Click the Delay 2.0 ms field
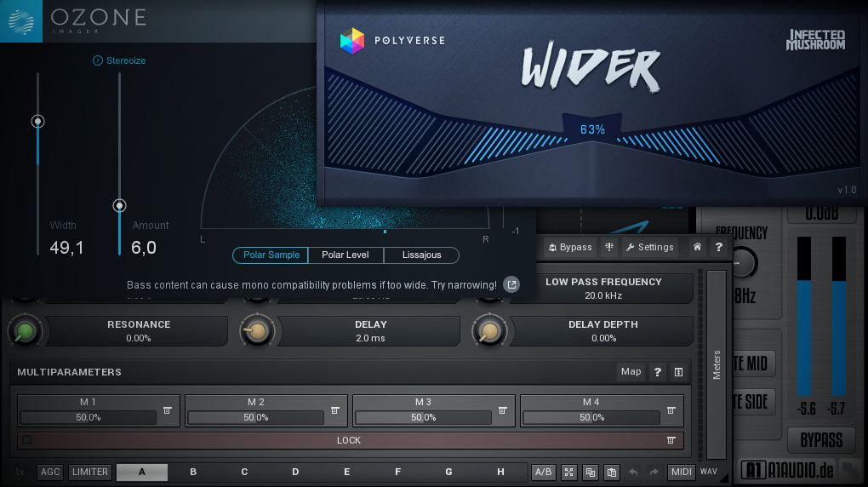Image resolution: width=868 pixels, height=487 pixels. tap(370, 331)
